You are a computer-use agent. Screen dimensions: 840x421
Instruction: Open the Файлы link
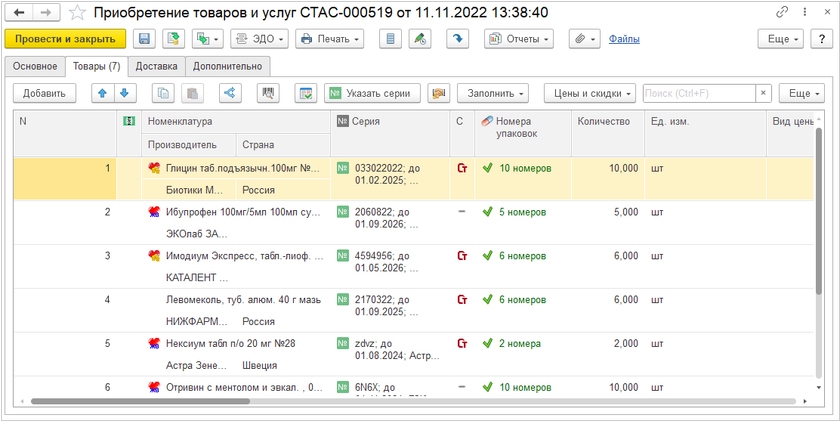coord(624,39)
